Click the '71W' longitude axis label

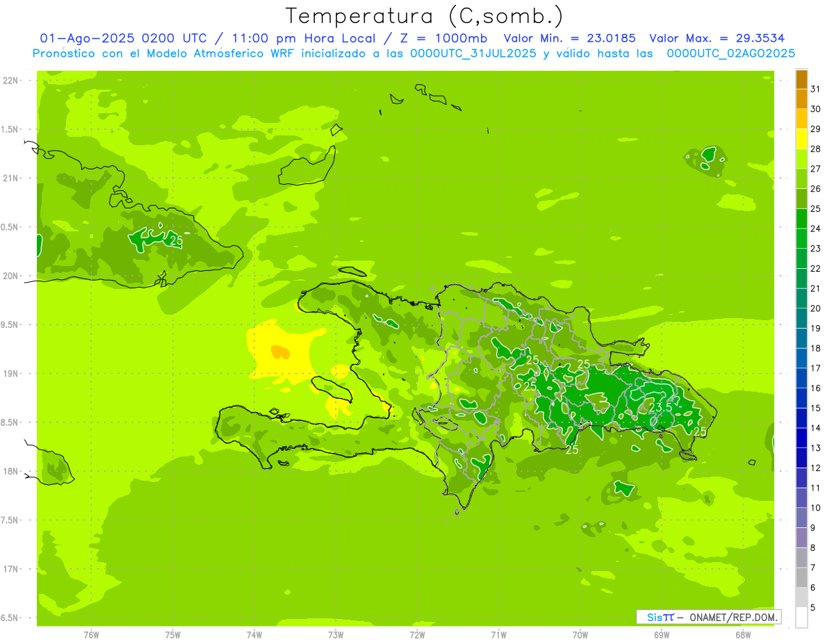pos(498,634)
